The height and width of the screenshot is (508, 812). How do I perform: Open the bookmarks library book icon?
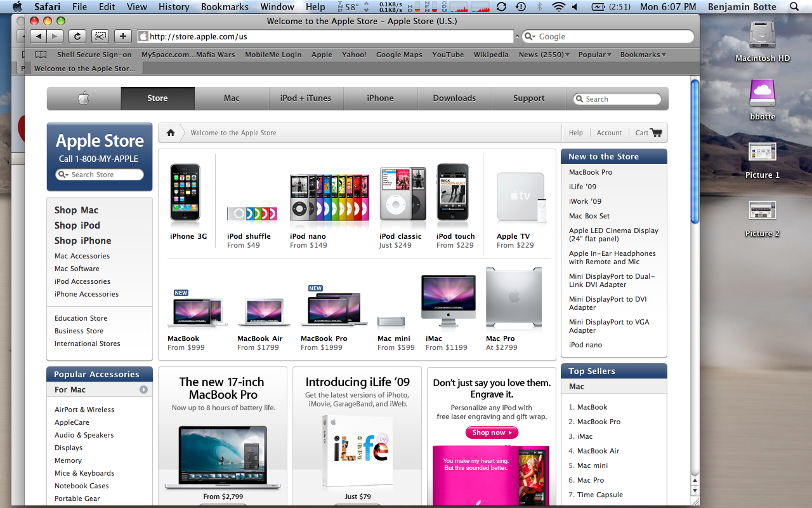click(41, 55)
